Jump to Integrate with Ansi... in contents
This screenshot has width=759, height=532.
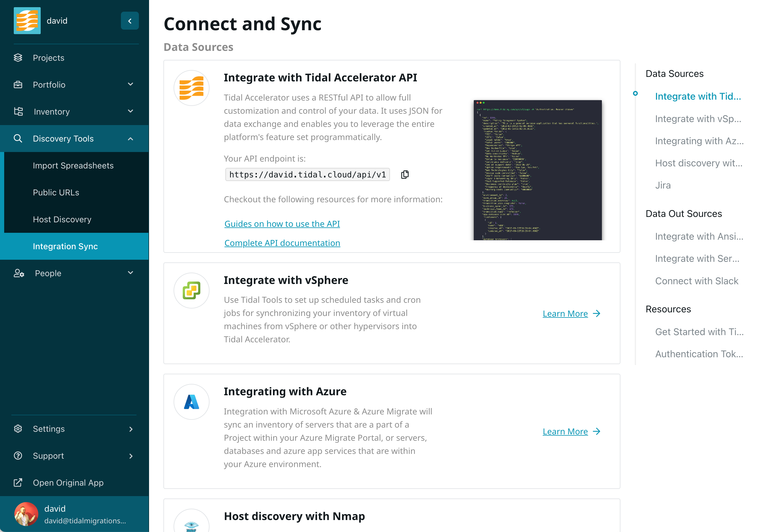point(699,236)
